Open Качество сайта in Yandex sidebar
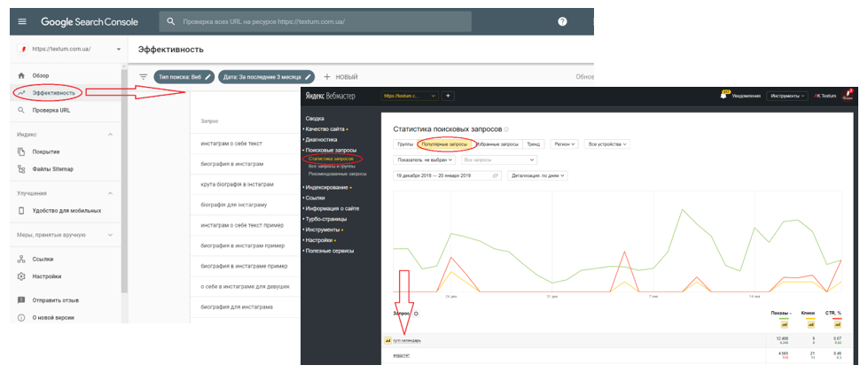Screen dimensions: 868x373 pos(325,129)
